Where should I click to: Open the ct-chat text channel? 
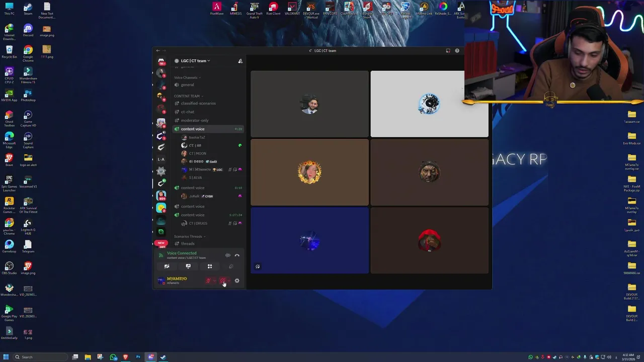point(208,112)
